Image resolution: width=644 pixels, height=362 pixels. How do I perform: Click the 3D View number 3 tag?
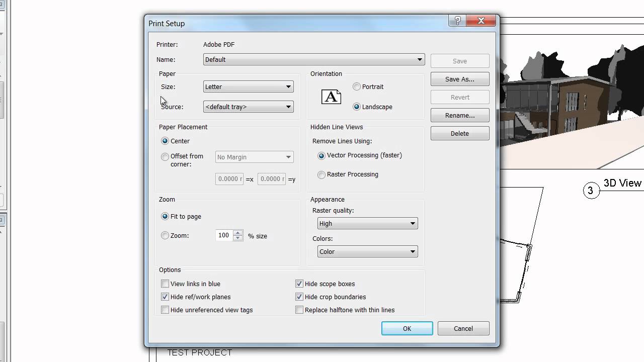pos(591,191)
